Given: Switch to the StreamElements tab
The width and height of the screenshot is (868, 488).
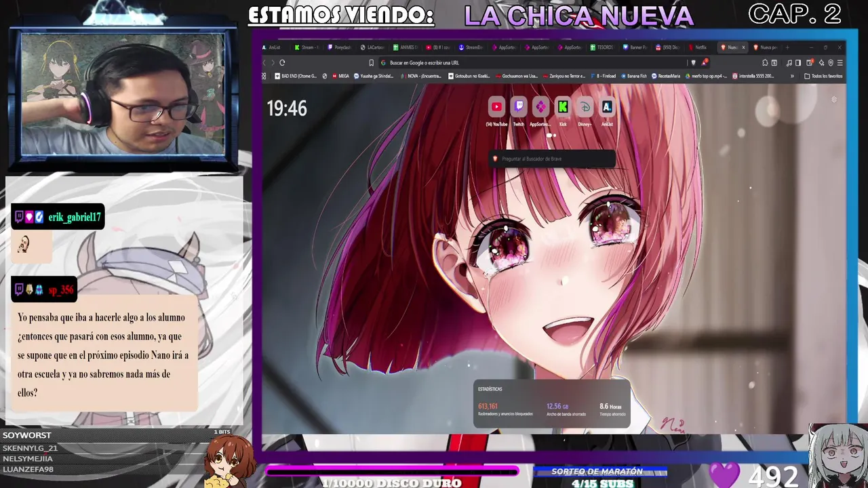Looking at the screenshot, I should (x=471, y=47).
